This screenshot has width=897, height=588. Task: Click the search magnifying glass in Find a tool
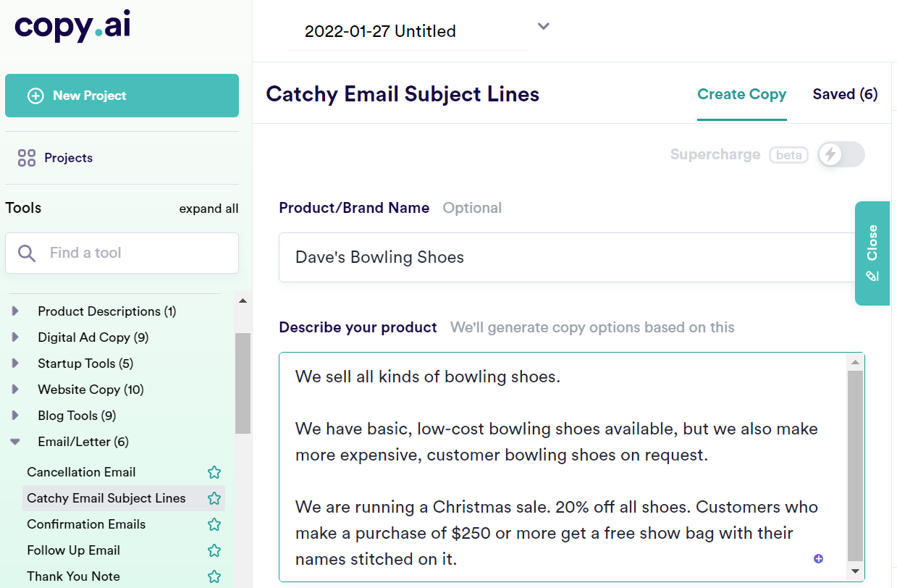pos(27,253)
